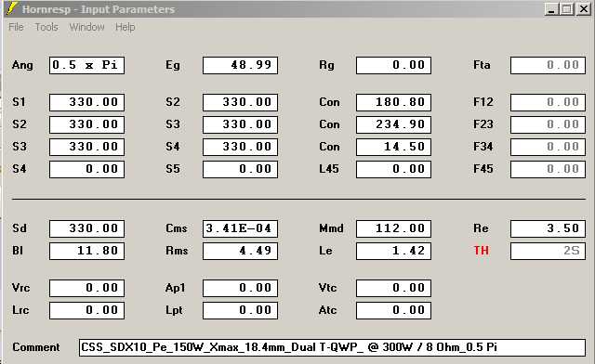Click the Con label beside the 14.50 value
595x364 pixels.
pyautogui.click(x=329, y=147)
